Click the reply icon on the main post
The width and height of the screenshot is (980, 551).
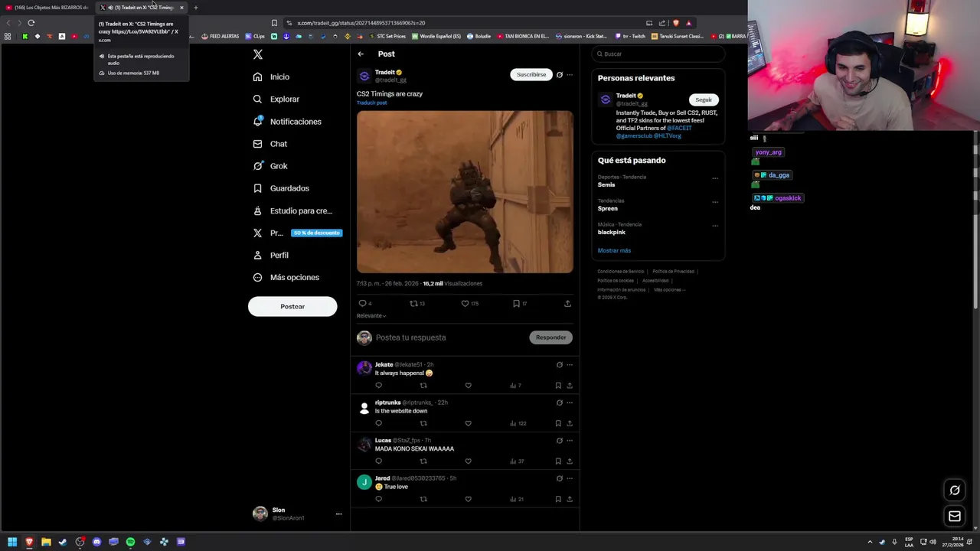click(363, 304)
